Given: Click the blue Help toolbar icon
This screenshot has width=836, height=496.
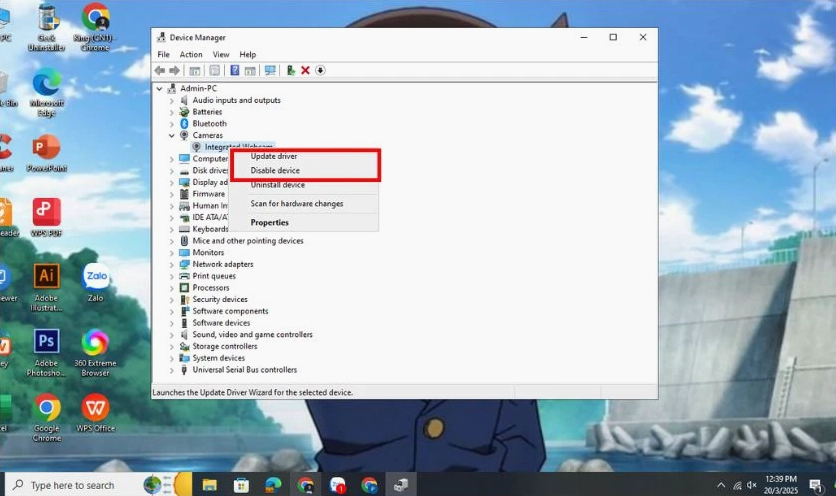Looking at the screenshot, I should [235, 70].
